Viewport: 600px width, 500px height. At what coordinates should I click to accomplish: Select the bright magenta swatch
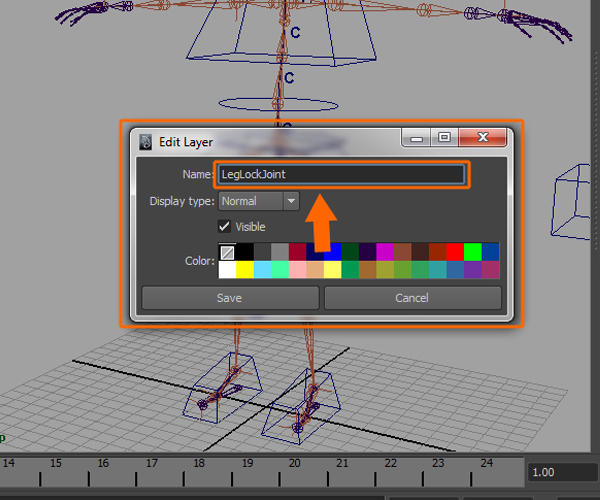click(385, 252)
